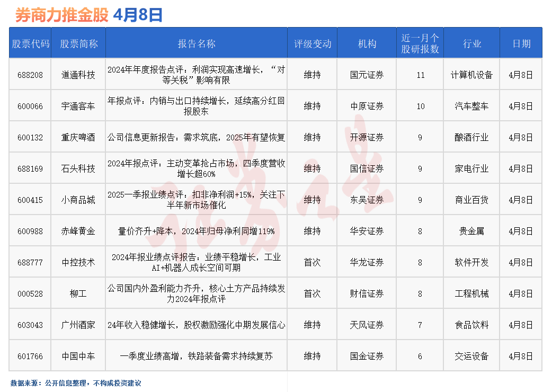This screenshot has height=392, width=552.
Task: Click stock name 重庆啤酒
Action: coord(78,138)
